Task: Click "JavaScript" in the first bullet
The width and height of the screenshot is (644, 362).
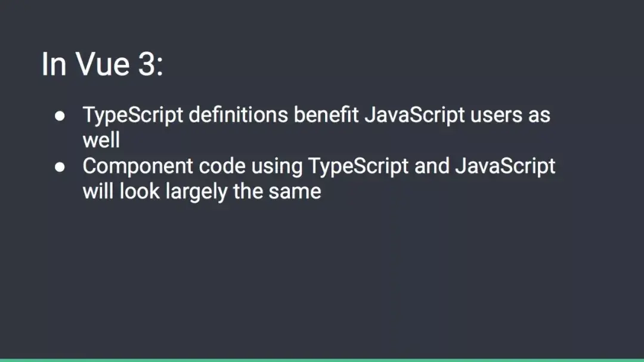Action: pyautogui.click(x=414, y=115)
